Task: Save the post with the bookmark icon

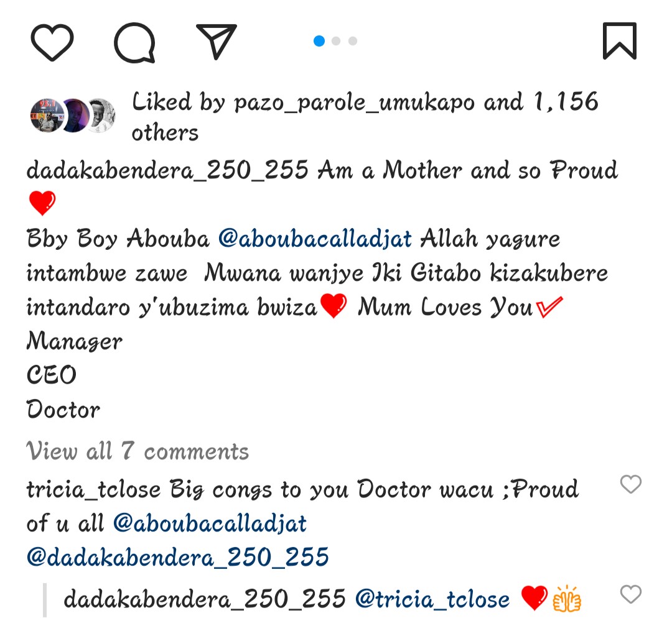Action: coord(620,41)
